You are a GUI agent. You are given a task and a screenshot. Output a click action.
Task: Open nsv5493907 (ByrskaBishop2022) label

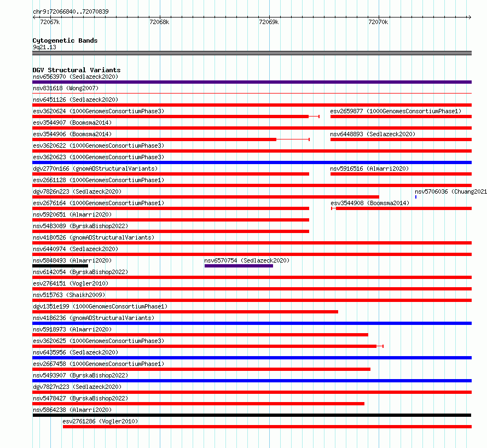click(x=80, y=375)
